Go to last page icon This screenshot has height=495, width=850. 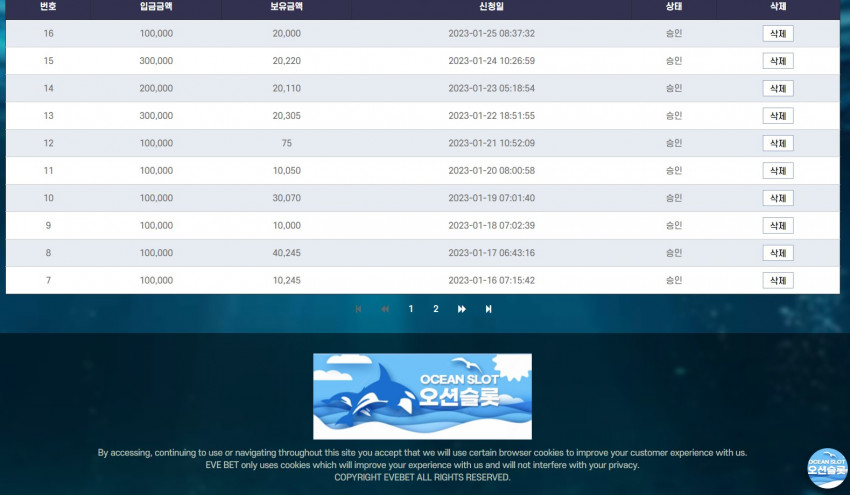488,309
